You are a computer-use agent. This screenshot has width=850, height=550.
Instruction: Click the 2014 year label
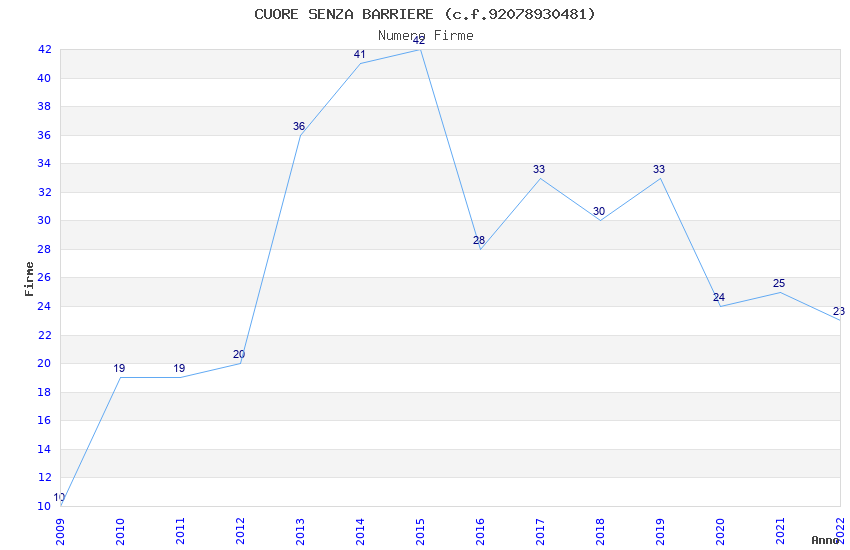coord(360,531)
